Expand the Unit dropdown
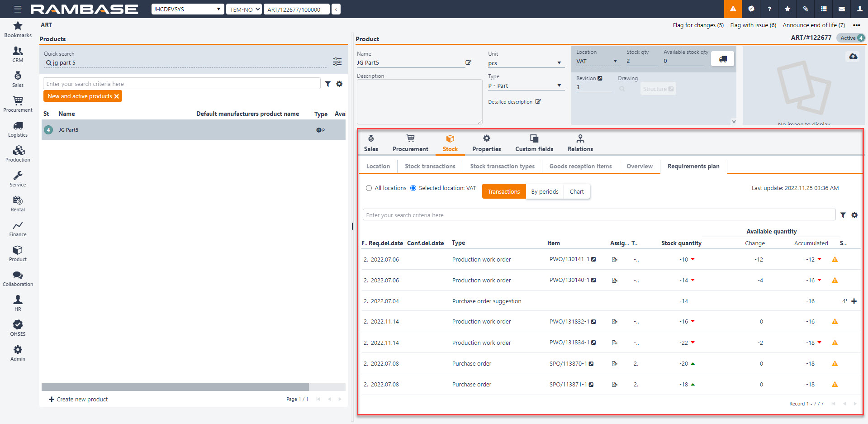Image resolution: width=868 pixels, height=424 pixels. coord(559,63)
